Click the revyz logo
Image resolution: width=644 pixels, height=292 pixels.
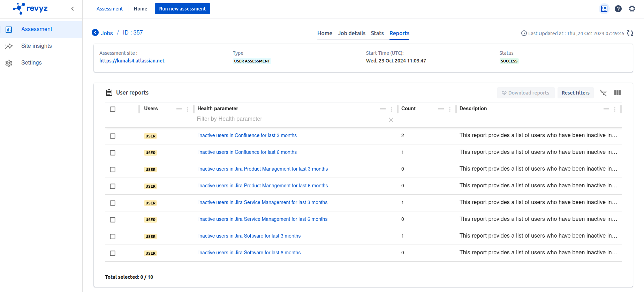point(30,8)
